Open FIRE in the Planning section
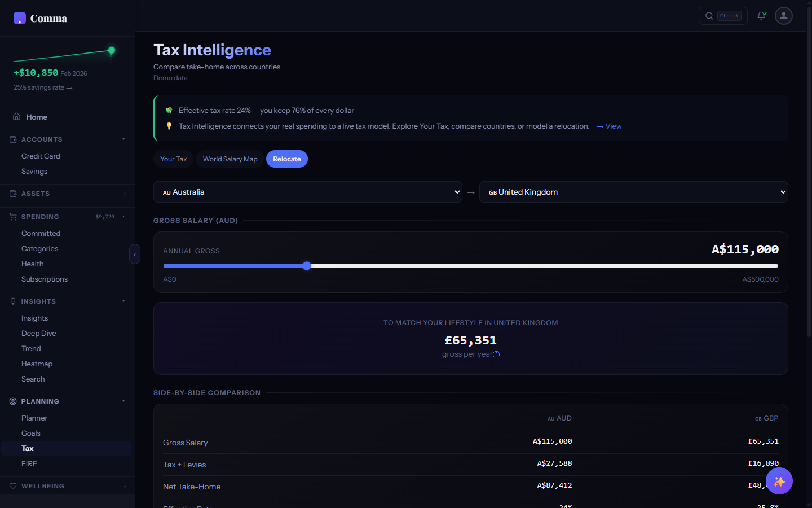 [x=29, y=463]
